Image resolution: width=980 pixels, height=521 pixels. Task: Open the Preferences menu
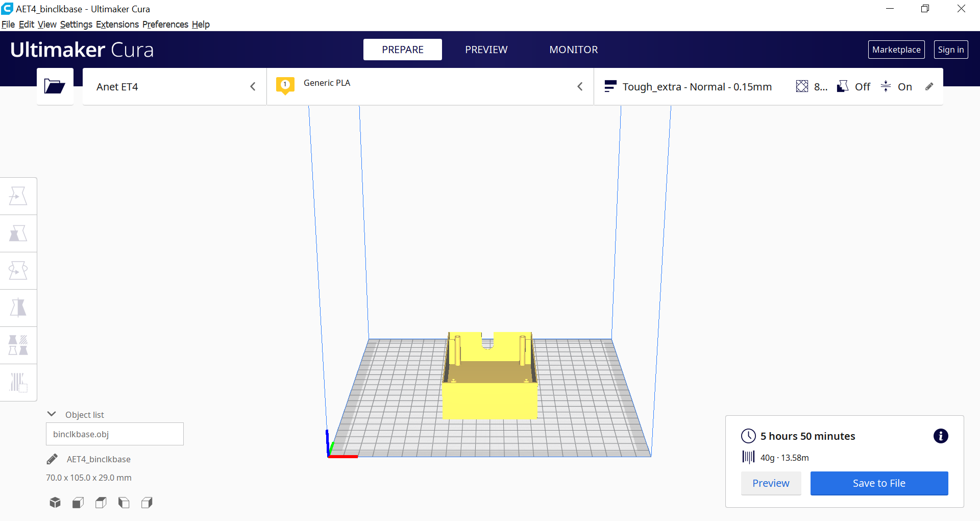tap(165, 25)
